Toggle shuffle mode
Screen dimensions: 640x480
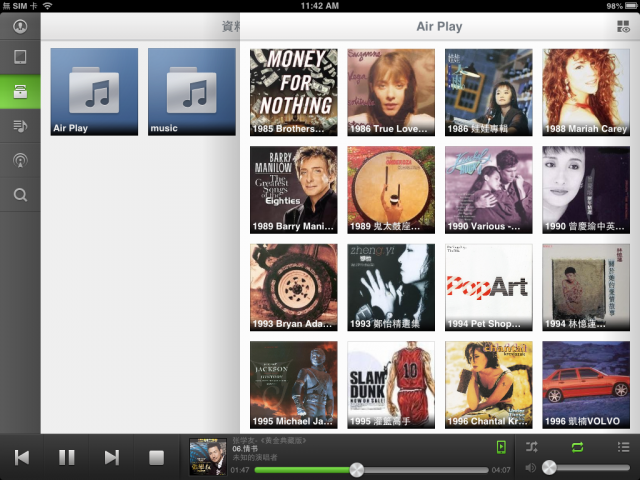coord(531,447)
